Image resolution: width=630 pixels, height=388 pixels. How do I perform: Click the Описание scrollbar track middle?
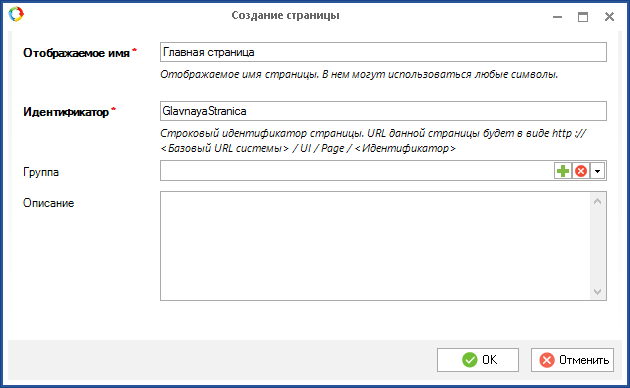click(597, 246)
